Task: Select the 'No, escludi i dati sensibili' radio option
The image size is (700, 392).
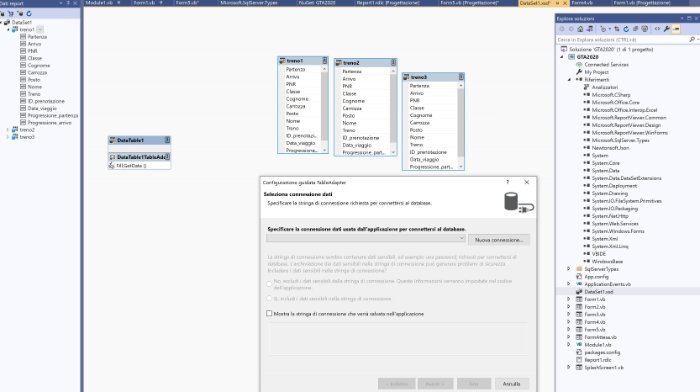Action: tap(269, 284)
